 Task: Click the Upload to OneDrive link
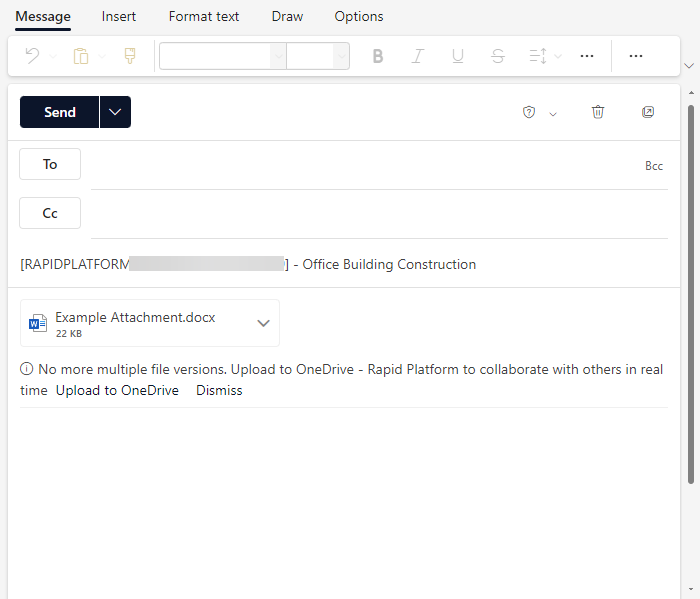[x=117, y=391]
